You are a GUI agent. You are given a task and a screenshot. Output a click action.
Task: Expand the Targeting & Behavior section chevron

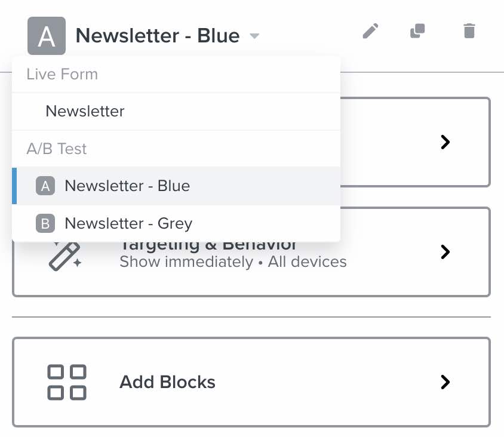[x=445, y=253]
